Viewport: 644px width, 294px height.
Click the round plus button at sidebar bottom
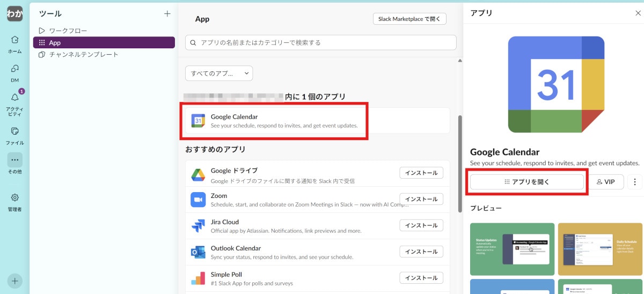[x=14, y=281]
